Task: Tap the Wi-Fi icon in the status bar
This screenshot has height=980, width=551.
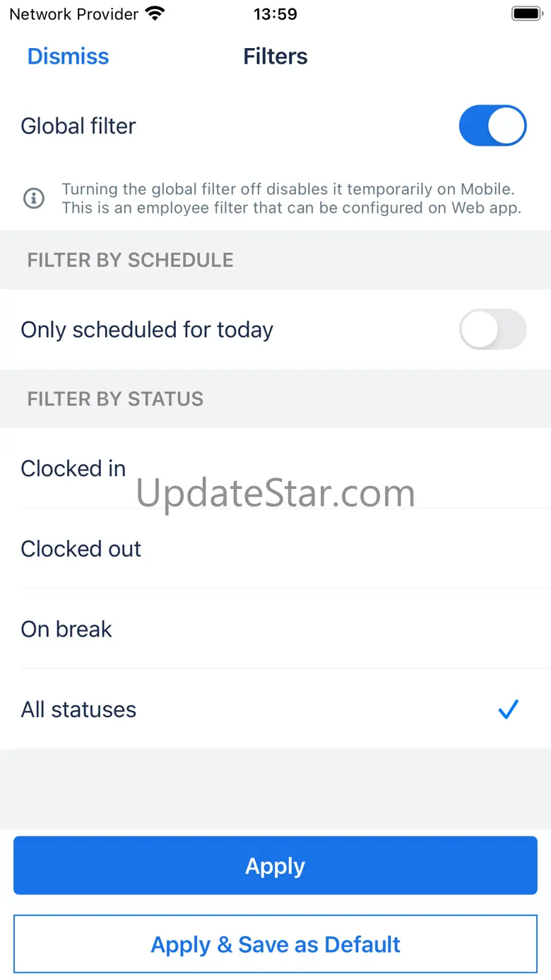Action: point(154,13)
